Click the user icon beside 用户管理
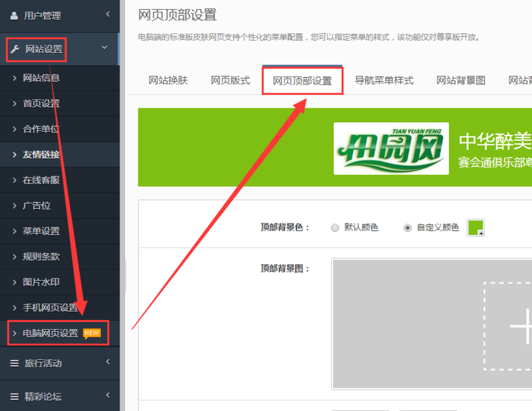 point(15,14)
